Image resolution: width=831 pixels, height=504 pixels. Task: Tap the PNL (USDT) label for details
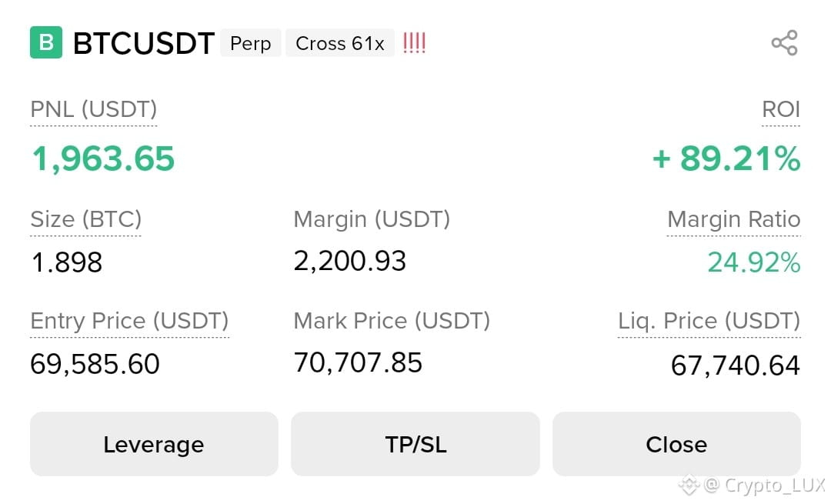click(94, 110)
